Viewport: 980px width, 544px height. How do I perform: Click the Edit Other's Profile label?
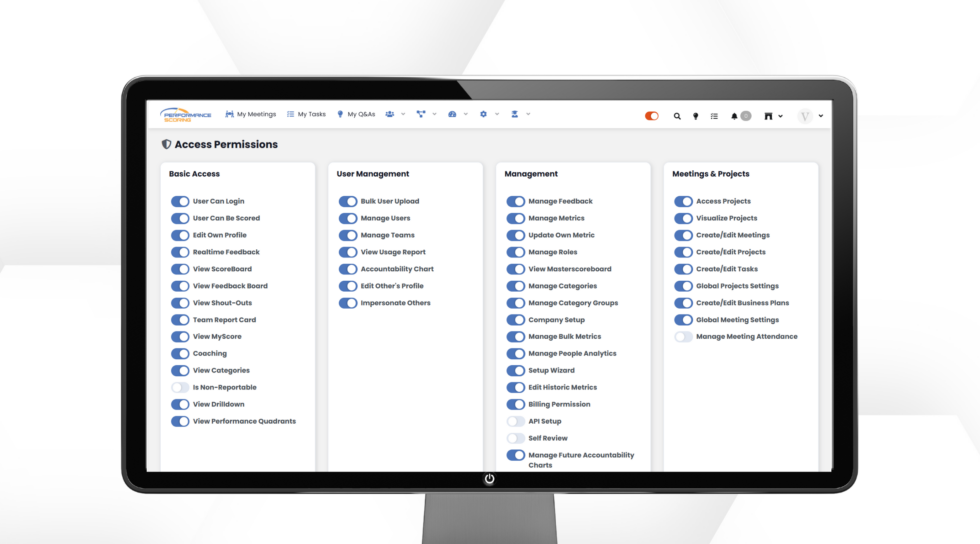pos(392,286)
